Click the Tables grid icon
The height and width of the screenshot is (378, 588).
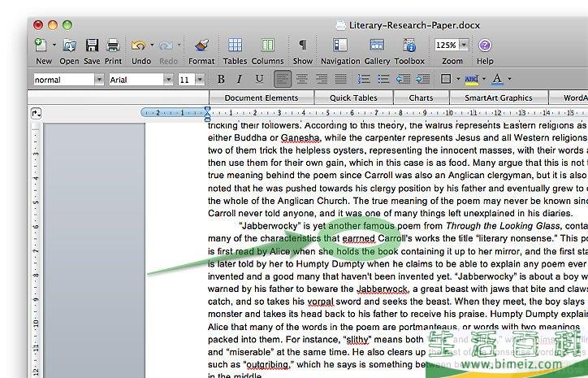236,45
